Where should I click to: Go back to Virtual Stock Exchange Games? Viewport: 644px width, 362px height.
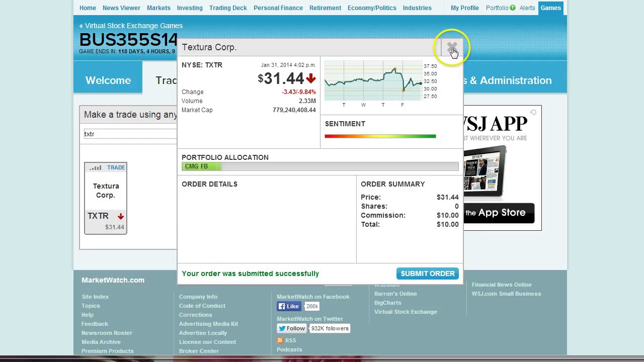[131, 26]
